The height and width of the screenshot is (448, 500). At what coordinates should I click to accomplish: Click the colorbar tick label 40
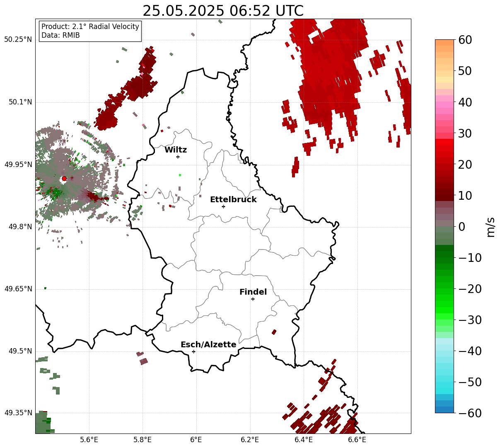pos(465,102)
